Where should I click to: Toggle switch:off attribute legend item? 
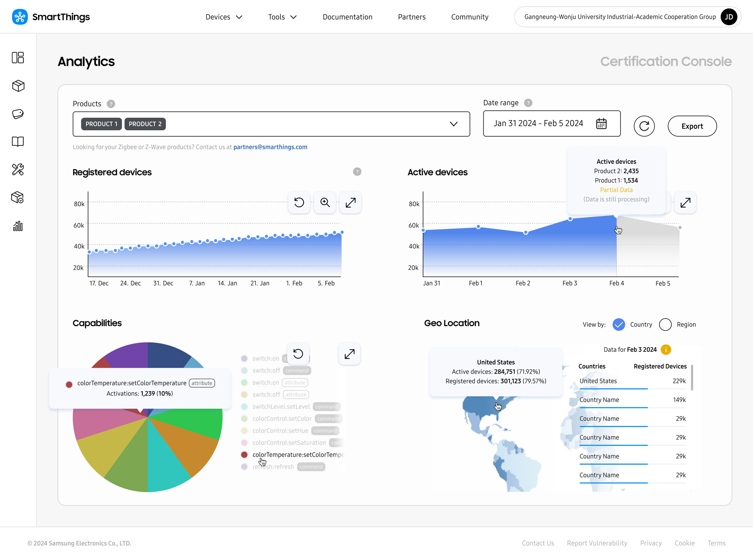275,395
